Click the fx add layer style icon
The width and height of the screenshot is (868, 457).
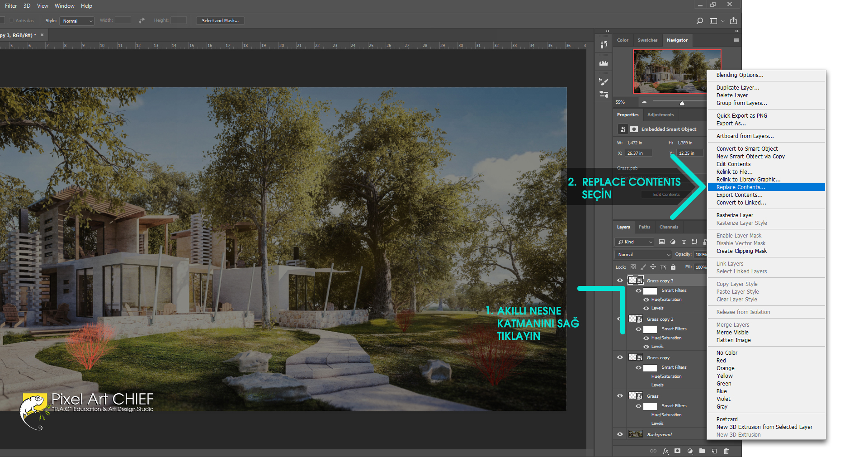click(x=665, y=451)
